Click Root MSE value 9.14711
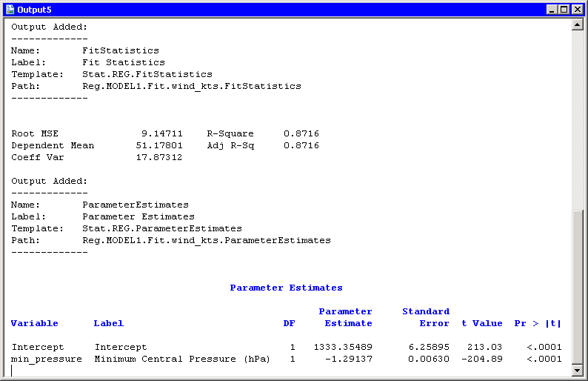588x381 pixels. [162, 133]
